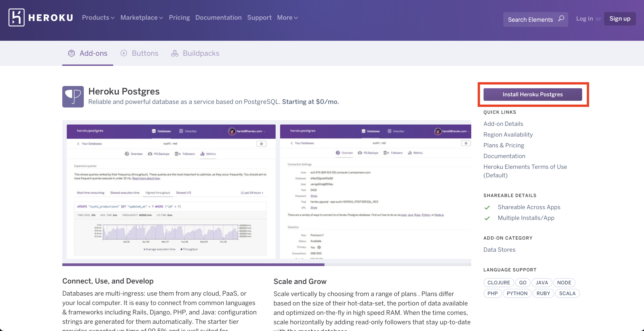Open the Pricing menu item

point(179,18)
